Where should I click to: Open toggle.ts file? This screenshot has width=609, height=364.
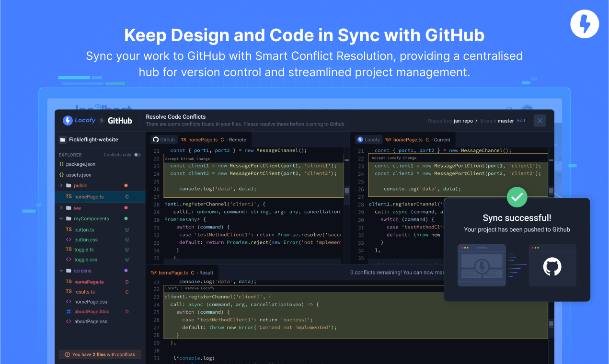click(84, 250)
